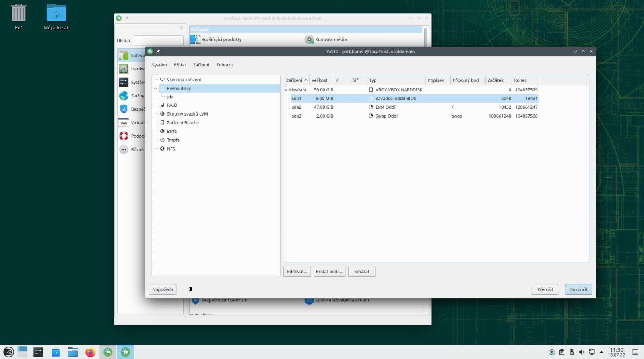
Task: Open the Koš trash desktop icon
Action: (19, 13)
